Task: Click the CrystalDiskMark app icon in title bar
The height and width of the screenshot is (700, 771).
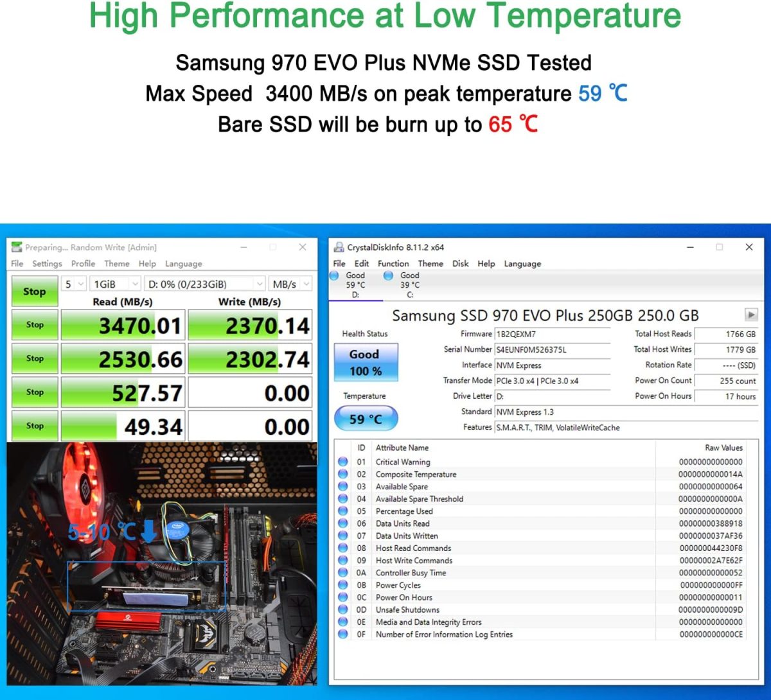Action: click(x=17, y=247)
